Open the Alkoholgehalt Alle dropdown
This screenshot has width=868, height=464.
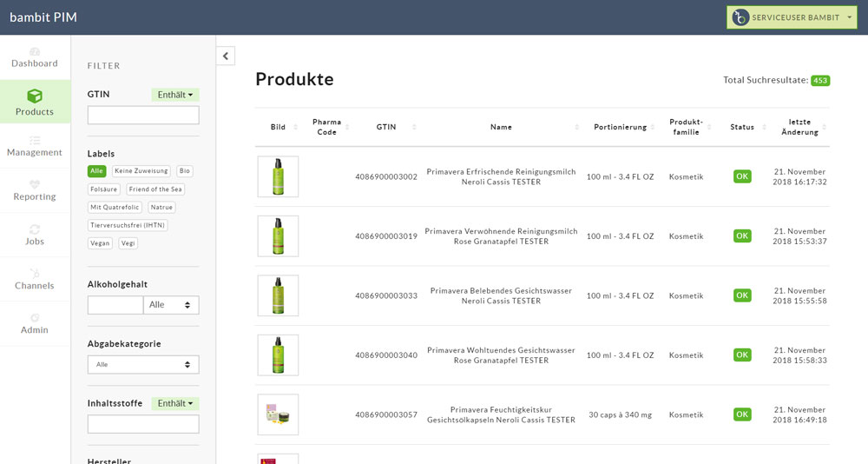point(171,305)
